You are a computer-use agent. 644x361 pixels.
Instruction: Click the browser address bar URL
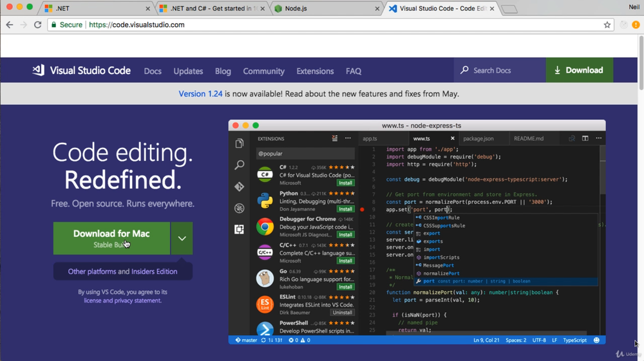coord(137,25)
